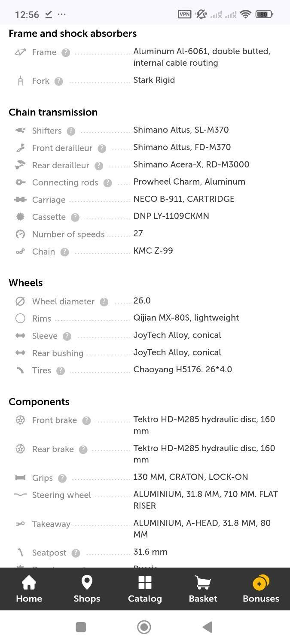Screen dimensions: 290x644
Task: Tap the Rear derailleur question mark
Action: [99, 165]
